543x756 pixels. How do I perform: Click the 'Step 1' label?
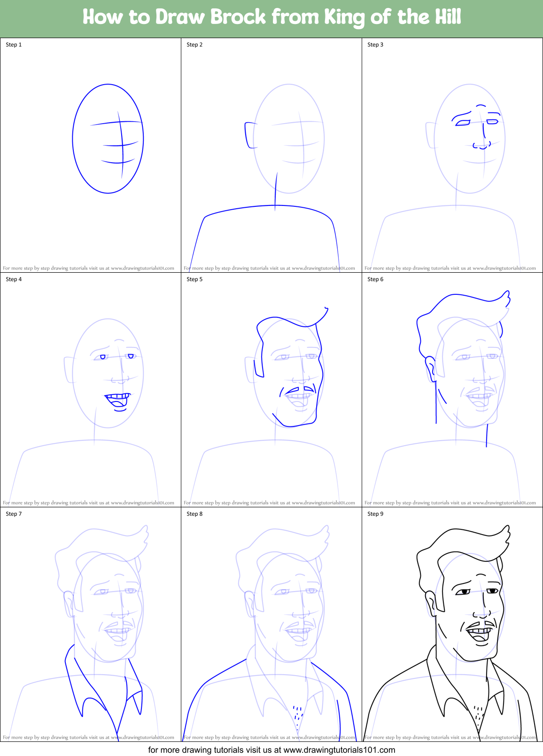14,45
